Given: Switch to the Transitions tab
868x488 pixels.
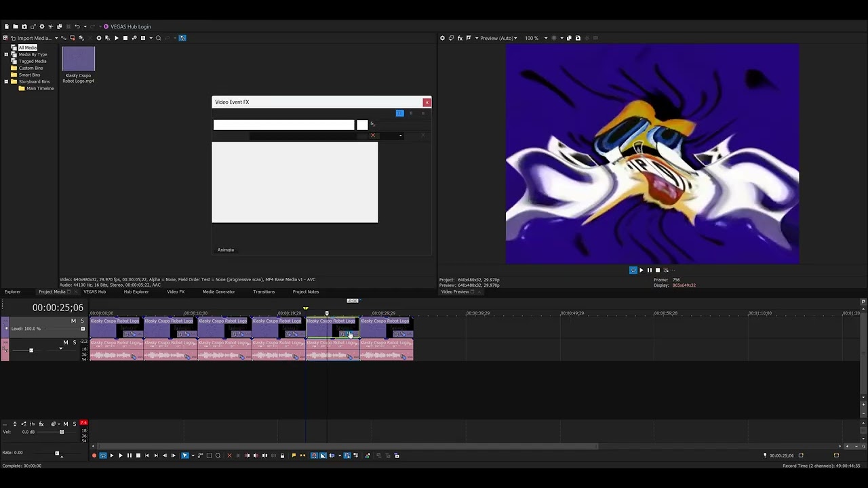Looking at the screenshot, I should [x=264, y=292].
